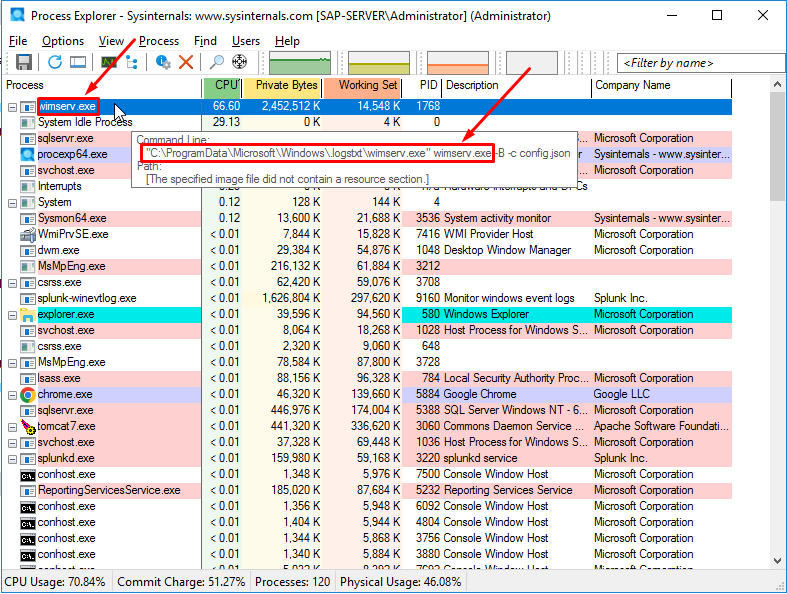Toggle the lower pane toolbar icon

[x=78, y=62]
